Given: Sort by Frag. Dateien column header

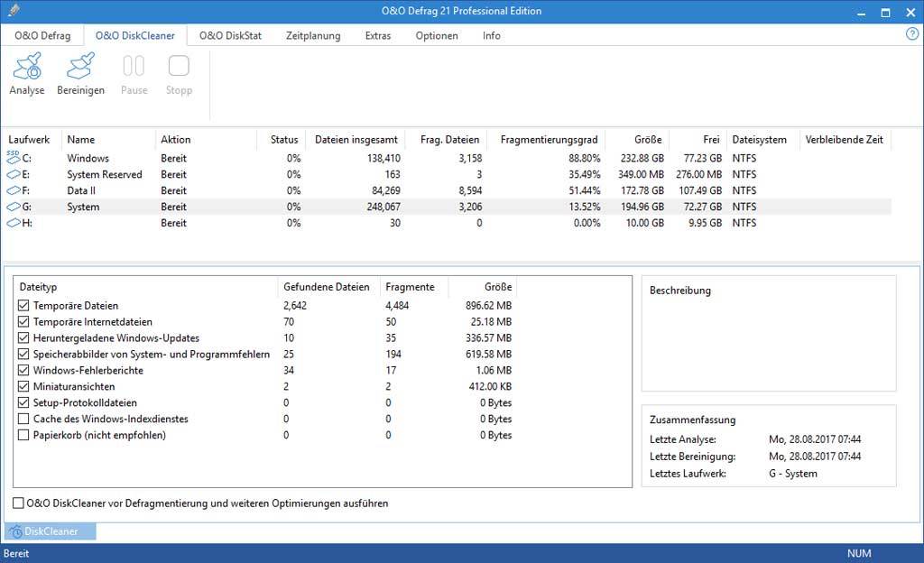Looking at the screenshot, I should coord(449,140).
